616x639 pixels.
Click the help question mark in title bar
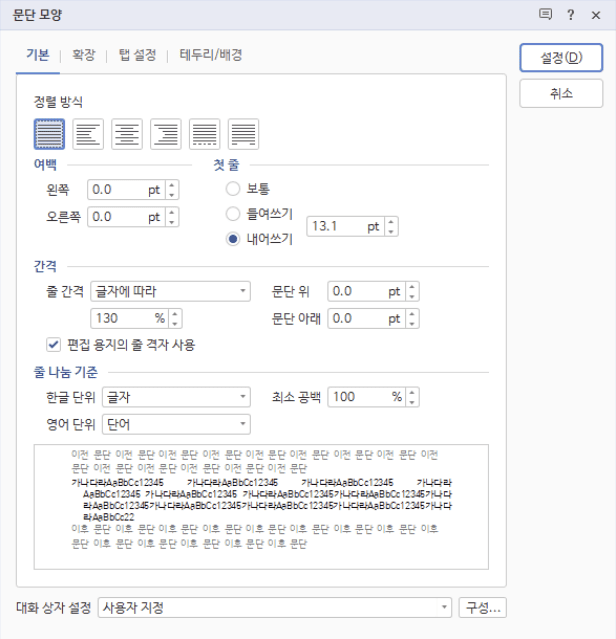click(570, 15)
